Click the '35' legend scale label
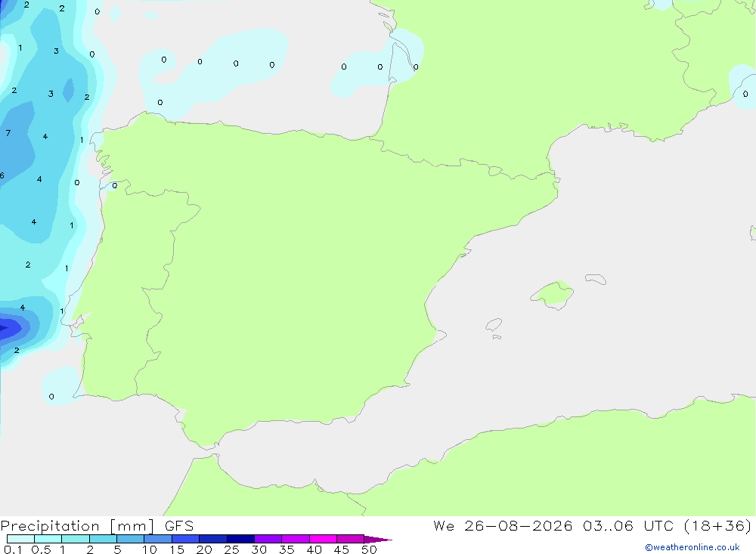This screenshot has width=756, height=554. [x=287, y=549]
